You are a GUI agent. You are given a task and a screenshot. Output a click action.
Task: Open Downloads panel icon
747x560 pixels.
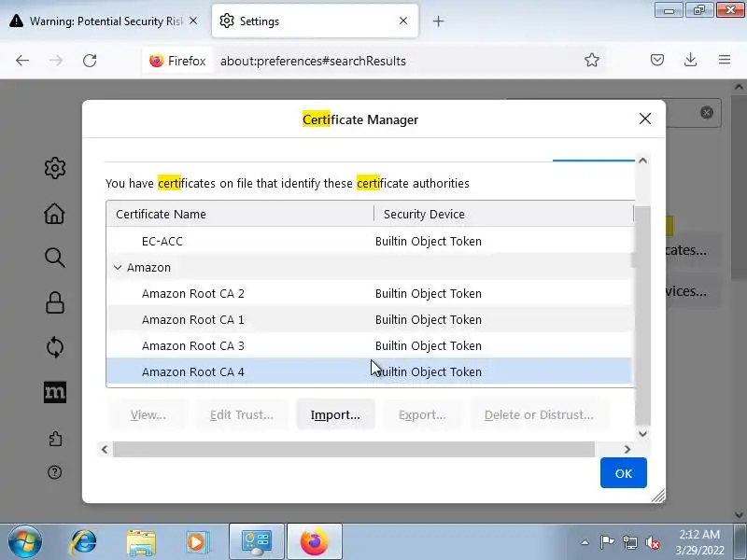tap(690, 60)
